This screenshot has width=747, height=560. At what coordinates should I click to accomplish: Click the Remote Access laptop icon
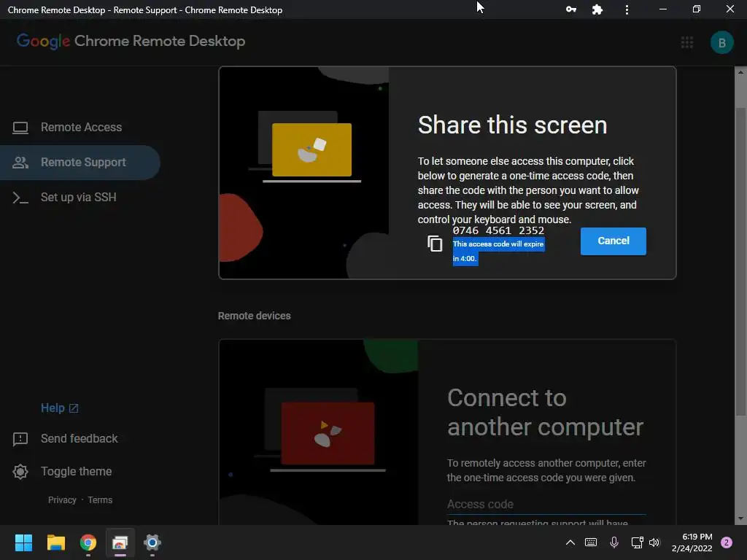pyautogui.click(x=20, y=128)
